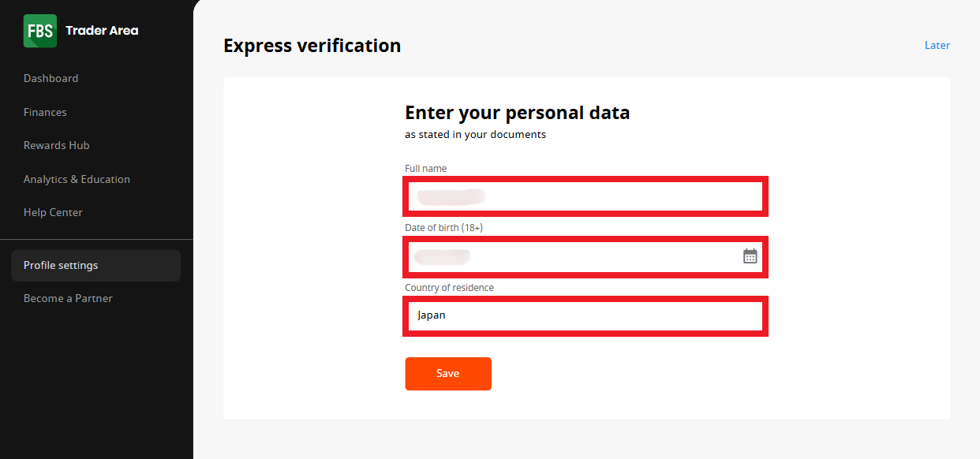Open the Help Center page
Image resolution: width=980 pixels, height=459 pixels.
(53, 212)
